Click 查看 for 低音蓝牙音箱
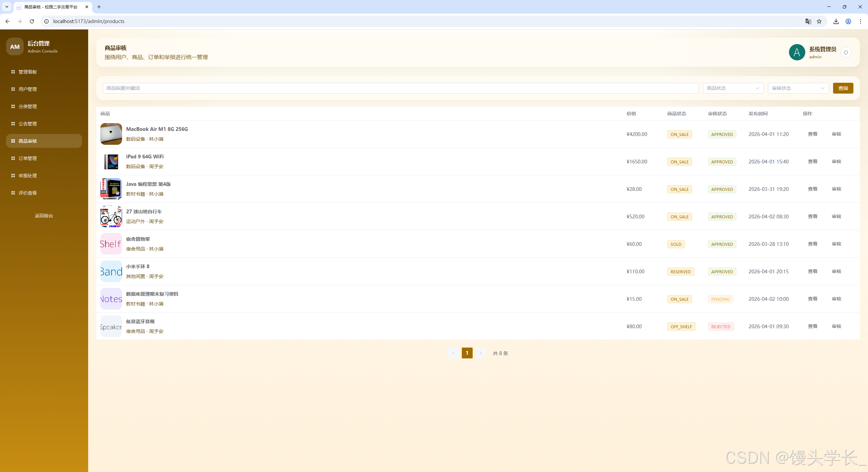The height and width of the screenshot is (472, 868). (812, 326)
